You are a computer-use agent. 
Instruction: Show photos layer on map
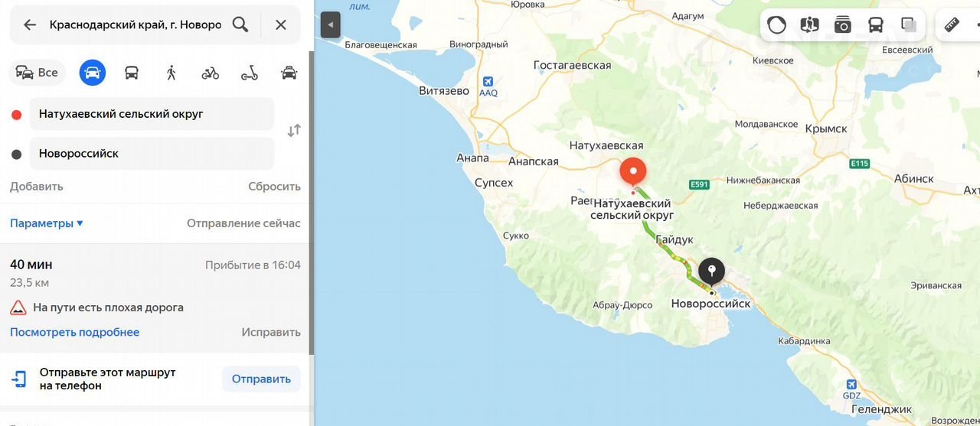point(842,24)
